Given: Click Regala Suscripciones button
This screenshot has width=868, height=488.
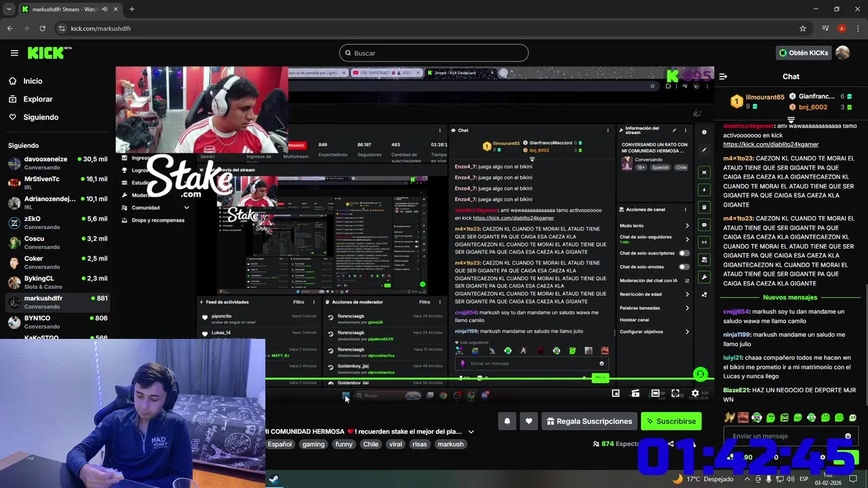Looking at the screenshot, I should tap(589, 421).
